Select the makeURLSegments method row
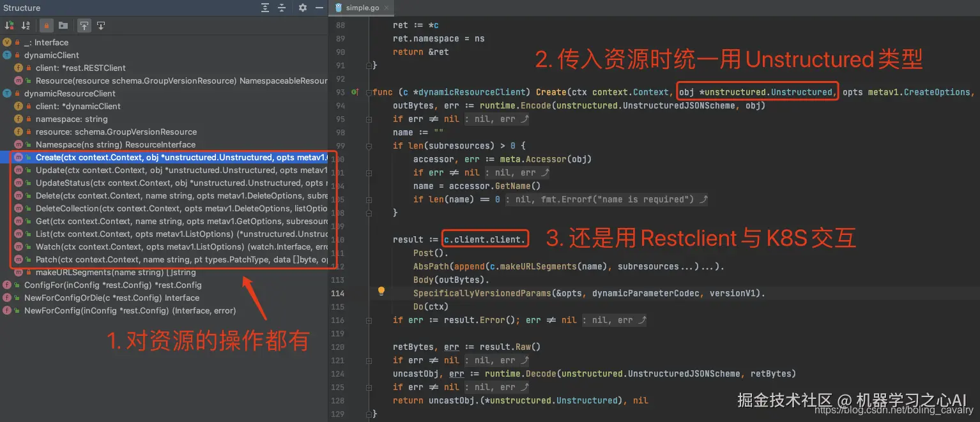980x422 pixels. point(164,273)
